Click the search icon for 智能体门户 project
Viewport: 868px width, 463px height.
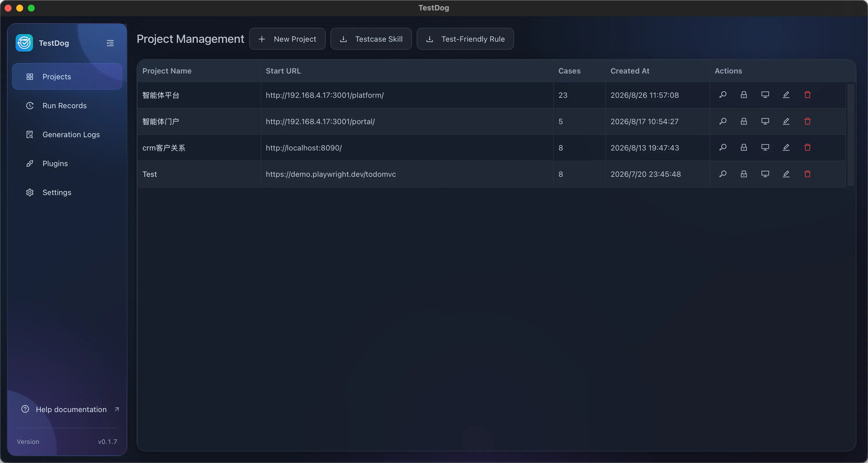723,121
